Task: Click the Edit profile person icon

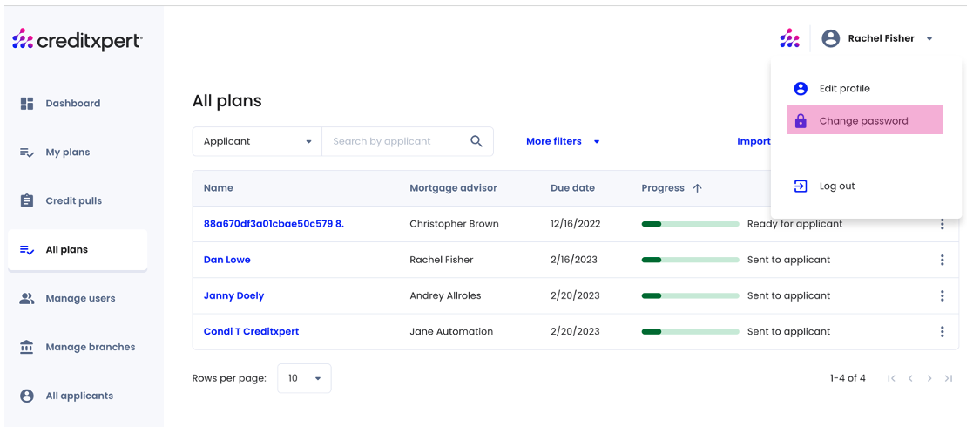Action: [801, 88]
